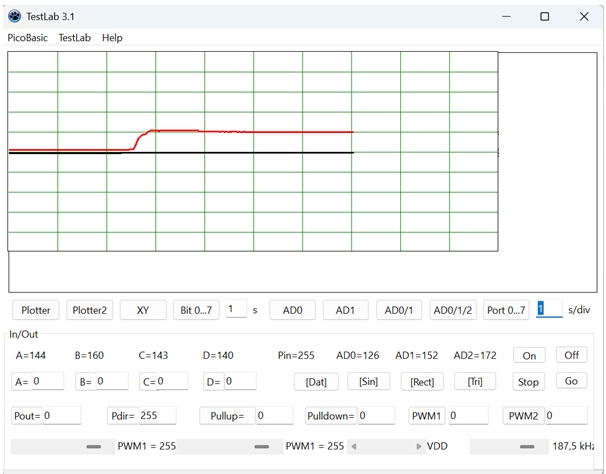Click the right arrow of VDD scrollbar
This screenshot has width=606, height=474.
click(419, 446)
